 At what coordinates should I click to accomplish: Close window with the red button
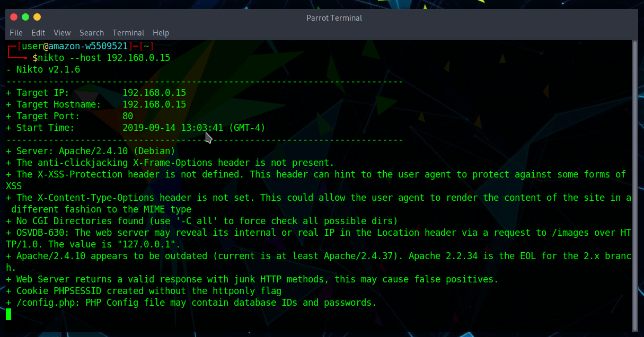pyautogui.click(x=14, y=17)
